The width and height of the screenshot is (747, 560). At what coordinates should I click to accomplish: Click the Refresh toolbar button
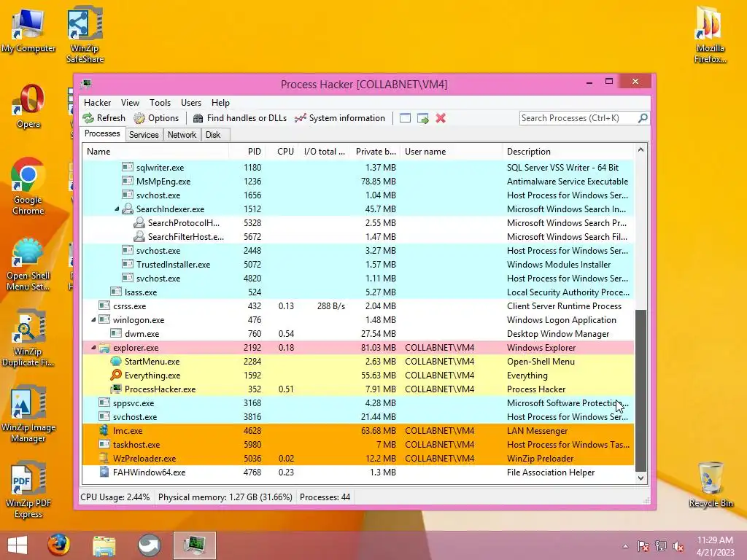pyautogui.click(x=104, y=118)
